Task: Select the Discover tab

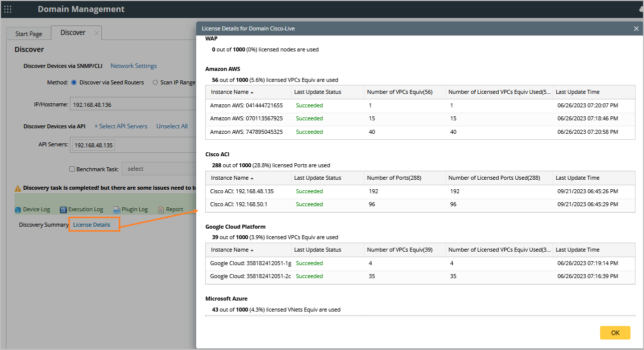Action: (x=73, y=33)
